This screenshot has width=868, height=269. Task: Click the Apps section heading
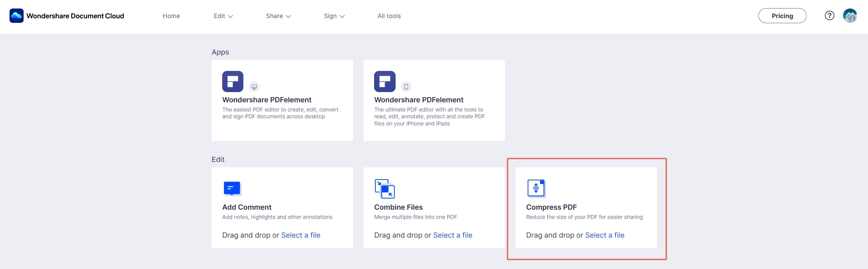click(220, 52)
